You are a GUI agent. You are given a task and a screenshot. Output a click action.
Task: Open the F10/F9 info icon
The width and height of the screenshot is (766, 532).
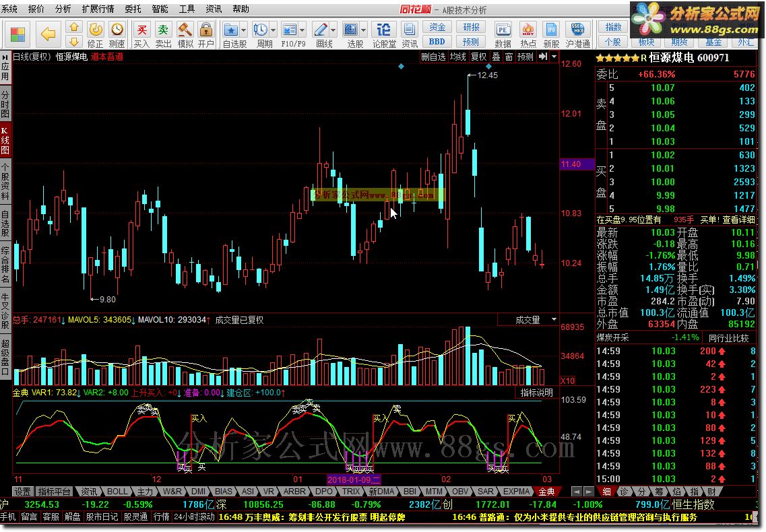[x=290, y=30]
